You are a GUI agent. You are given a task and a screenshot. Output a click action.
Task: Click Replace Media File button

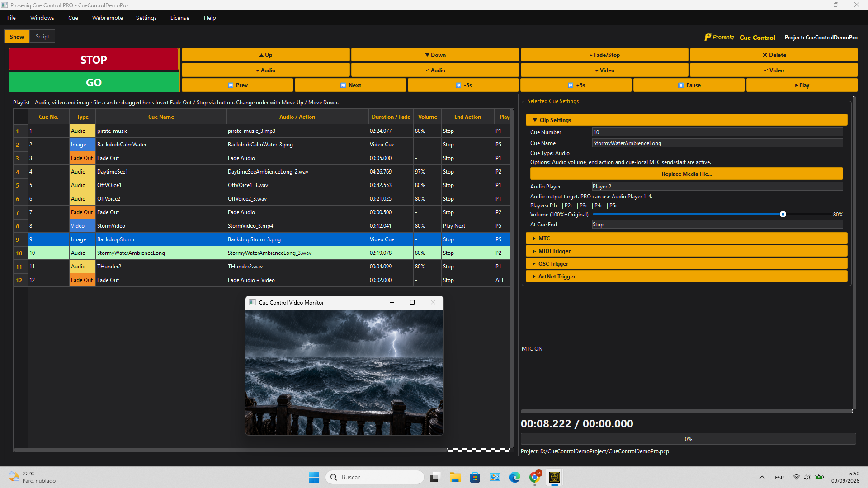tap(686, 174)
